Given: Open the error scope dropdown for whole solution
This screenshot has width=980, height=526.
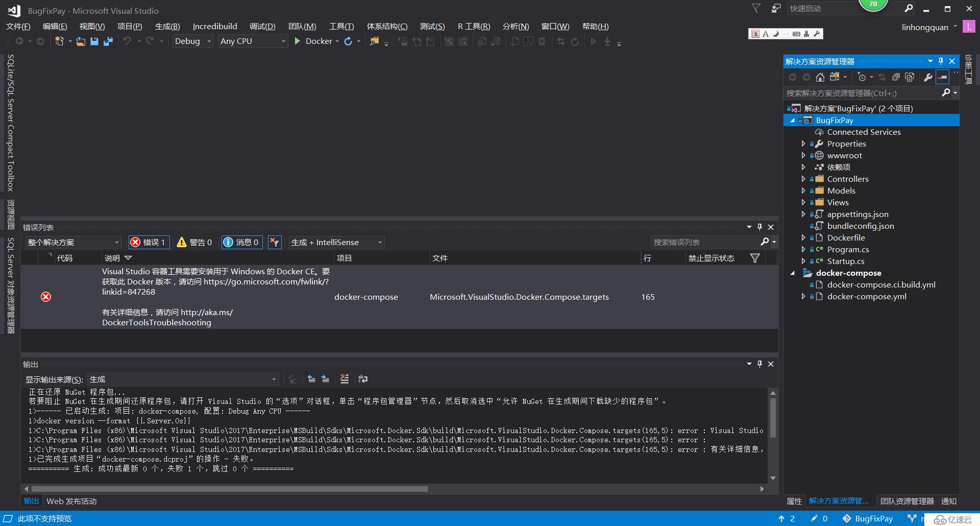Looking at the screenshot, I should 73,242.
